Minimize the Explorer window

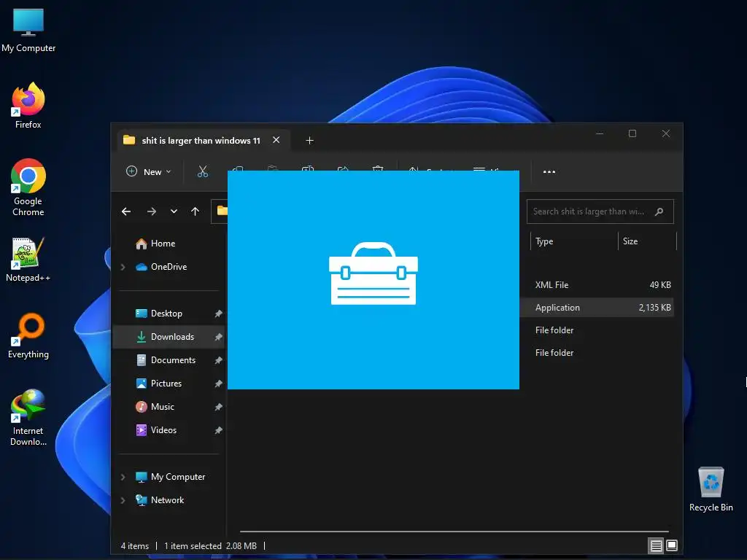600,134
